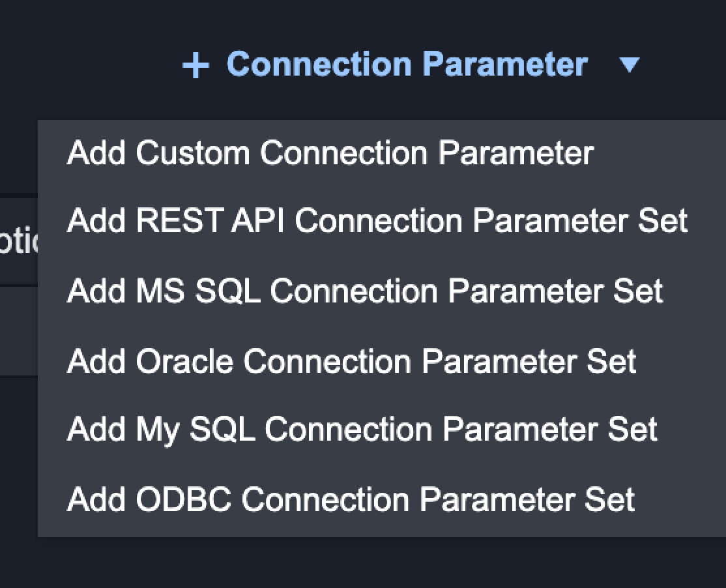Select Add My SQL Connection Parameter Set
Screen dimensions: 726x588
point(362,430)
